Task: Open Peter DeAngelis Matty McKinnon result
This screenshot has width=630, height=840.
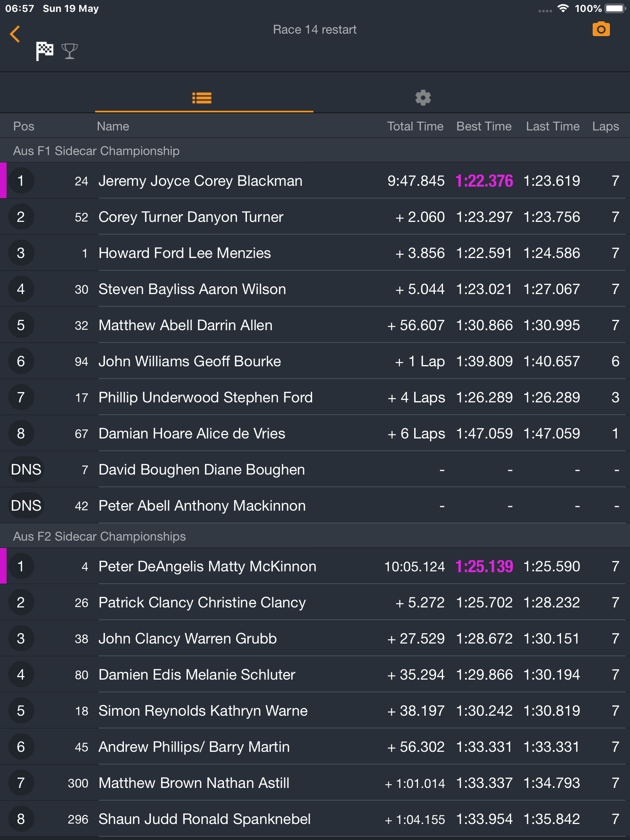Action: [315, 566]
